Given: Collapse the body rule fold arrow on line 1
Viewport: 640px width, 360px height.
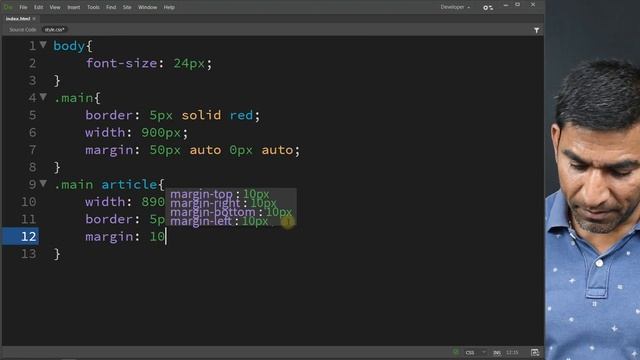Looking at the screenshot, I should point(43,44).
